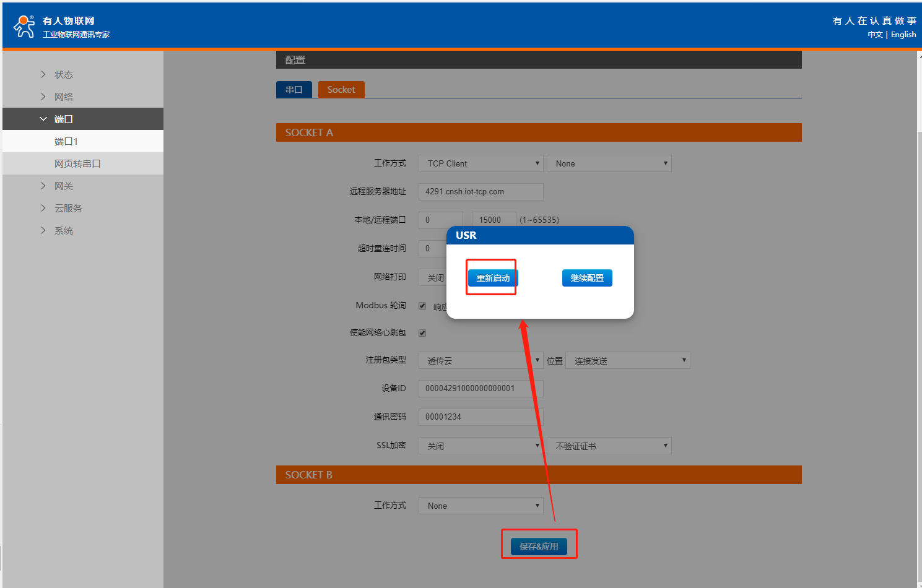Switch language to English

[903, 35]
